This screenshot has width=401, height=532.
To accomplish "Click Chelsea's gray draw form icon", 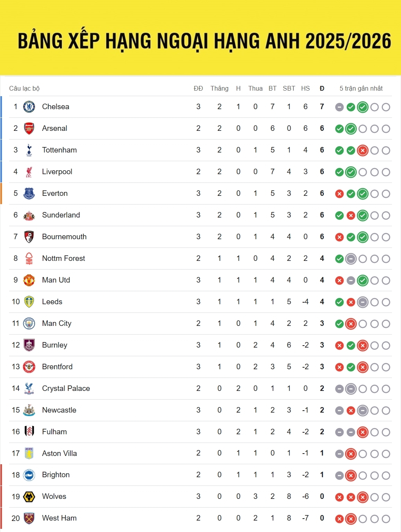I will (340, 107).
